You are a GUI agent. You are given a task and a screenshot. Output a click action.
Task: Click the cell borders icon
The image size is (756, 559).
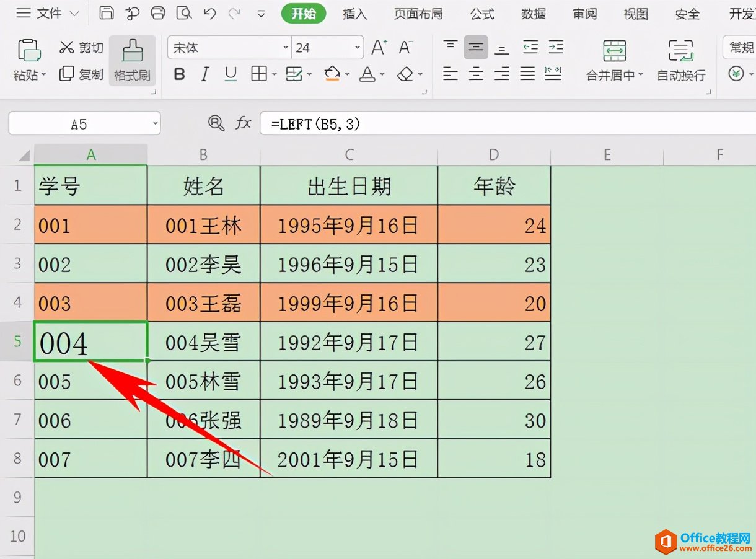(x=259, y=74)
